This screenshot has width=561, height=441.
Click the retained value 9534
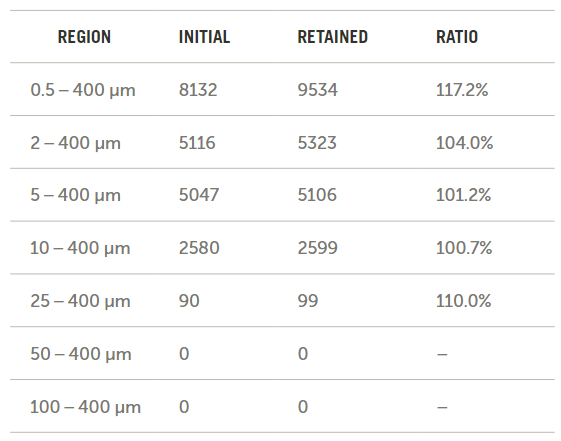[x=317, y=89]
